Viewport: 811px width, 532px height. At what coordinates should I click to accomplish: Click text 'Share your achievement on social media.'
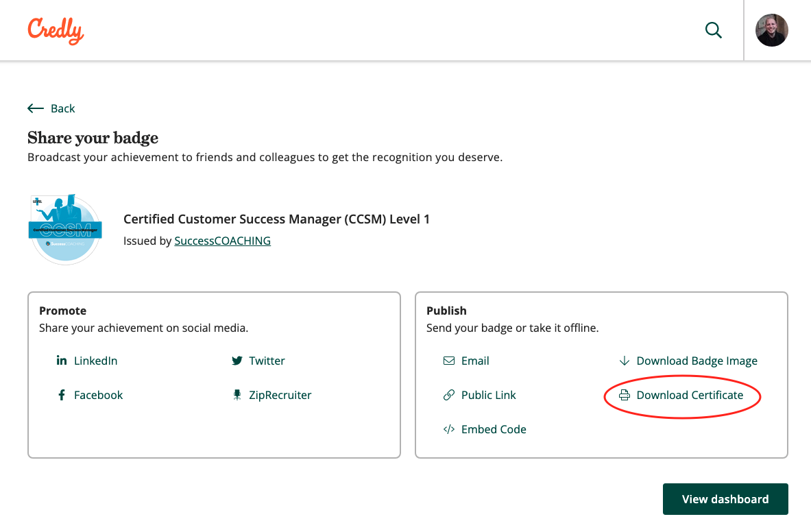coord(144,328)
